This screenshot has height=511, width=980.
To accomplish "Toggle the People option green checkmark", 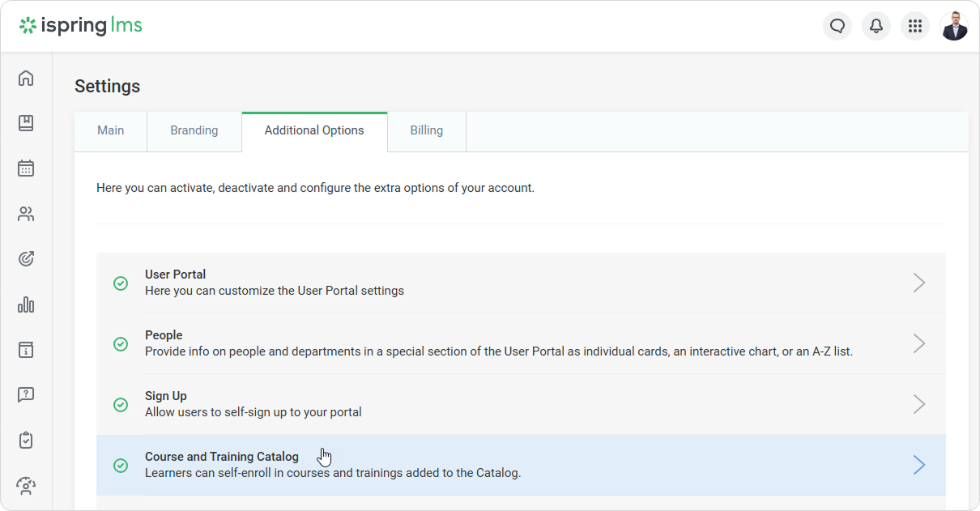I will point(121,343).
